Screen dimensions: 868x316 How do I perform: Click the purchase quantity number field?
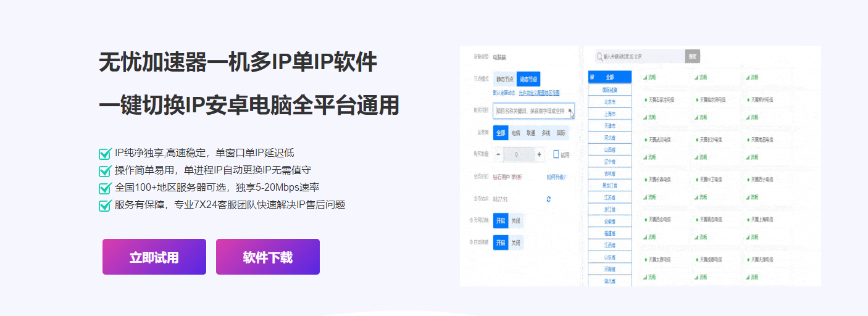point(519,154)
